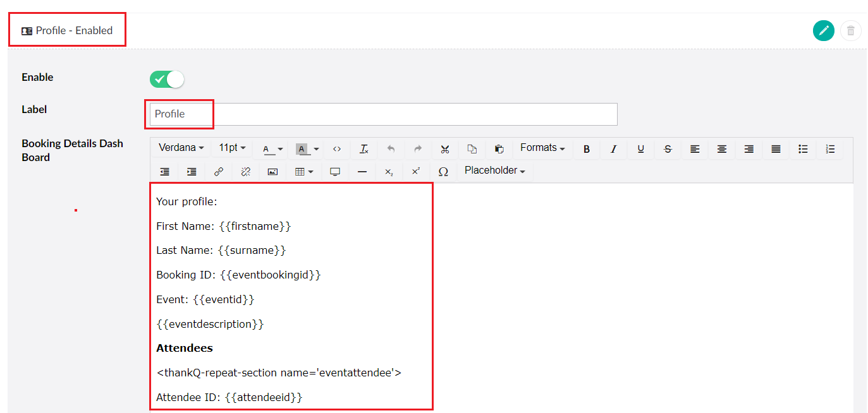The width and height of the screenshot is (868, 413).
Task: Open the source code view icon
Action: [337, 149]
